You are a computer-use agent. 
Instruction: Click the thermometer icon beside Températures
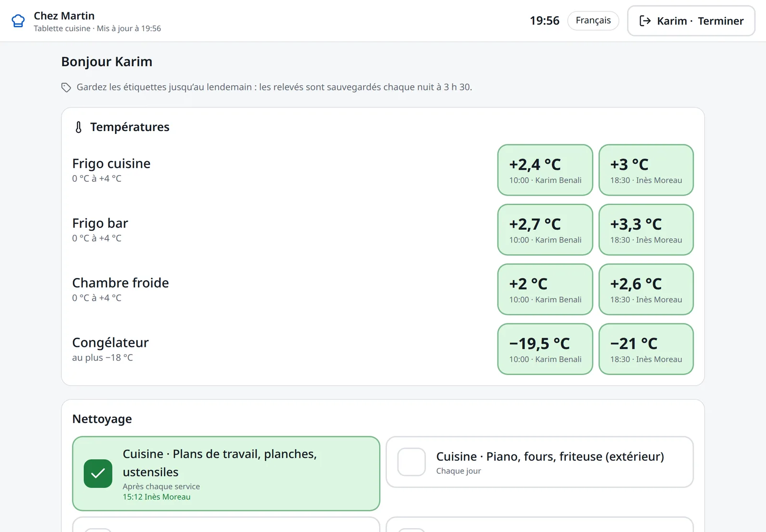pos(79,127)
